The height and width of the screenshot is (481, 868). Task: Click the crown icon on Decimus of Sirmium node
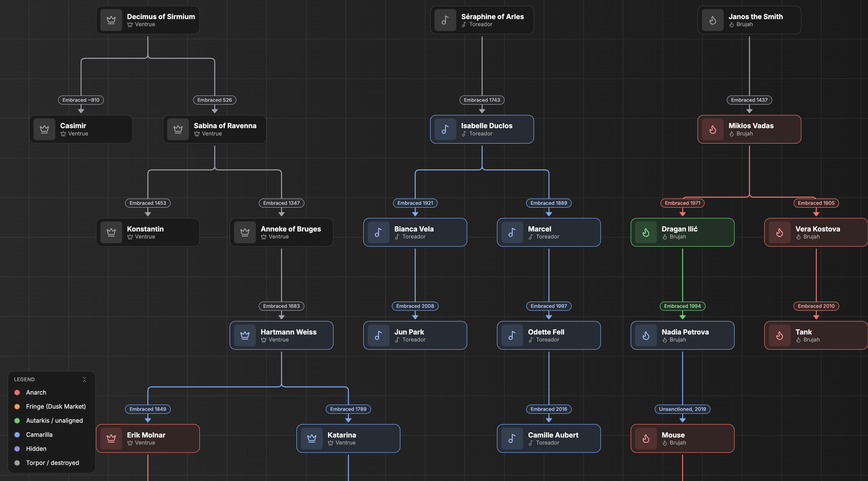pos(111,20)
